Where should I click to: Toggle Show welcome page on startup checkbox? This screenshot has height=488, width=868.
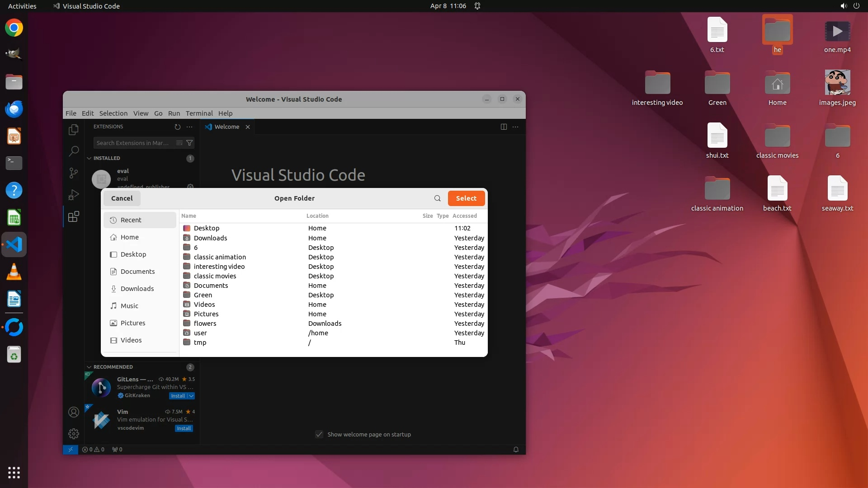pos(319,434)
